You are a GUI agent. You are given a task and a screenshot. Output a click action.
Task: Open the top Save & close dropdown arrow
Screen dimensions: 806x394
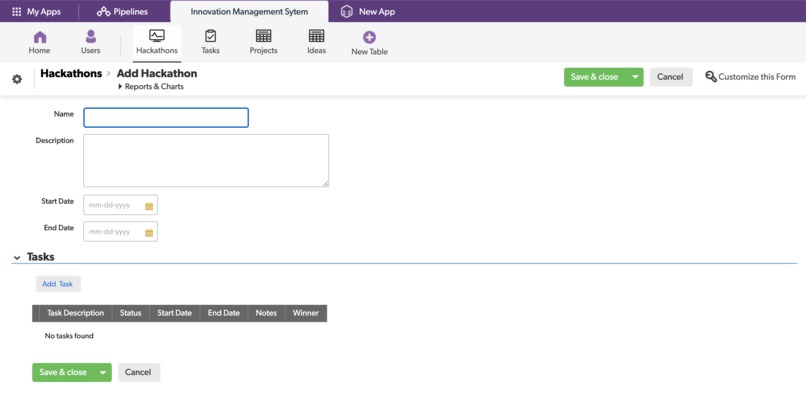point(635,77)
